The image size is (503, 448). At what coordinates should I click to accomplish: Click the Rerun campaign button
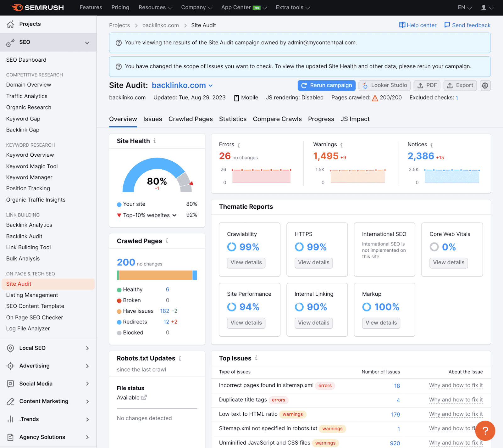click(327, 86)
